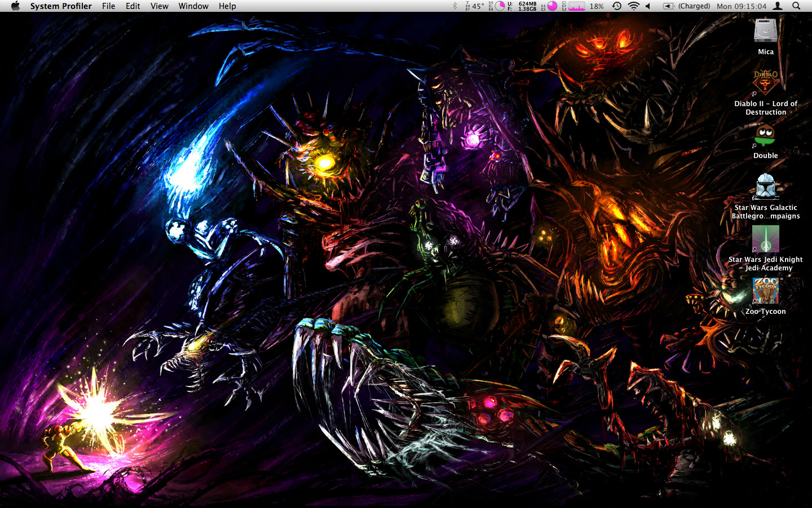Open the fast user switching icon
The image size is (812, 508).
(x=778, y=6)
